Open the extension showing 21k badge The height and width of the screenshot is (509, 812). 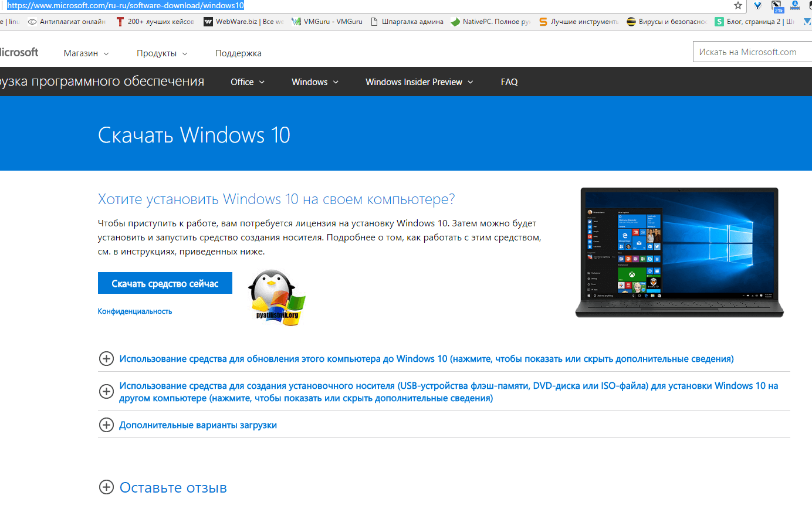point(778,6)
